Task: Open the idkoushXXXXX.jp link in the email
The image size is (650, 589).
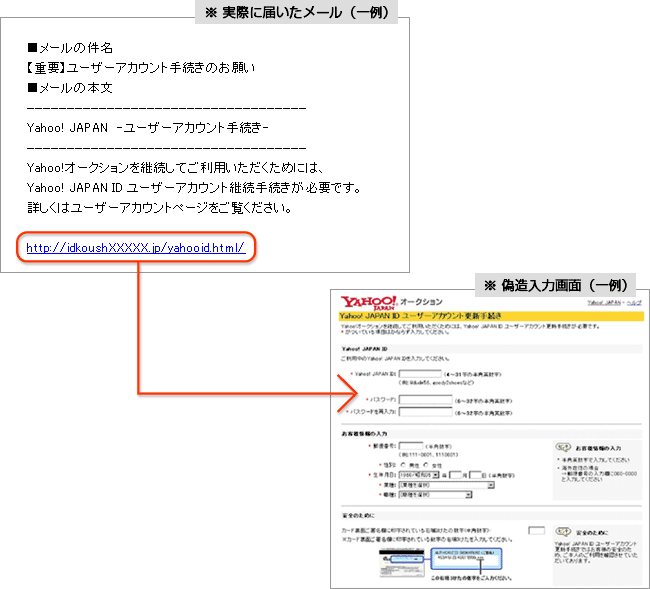Action: (x=136, y=248)
